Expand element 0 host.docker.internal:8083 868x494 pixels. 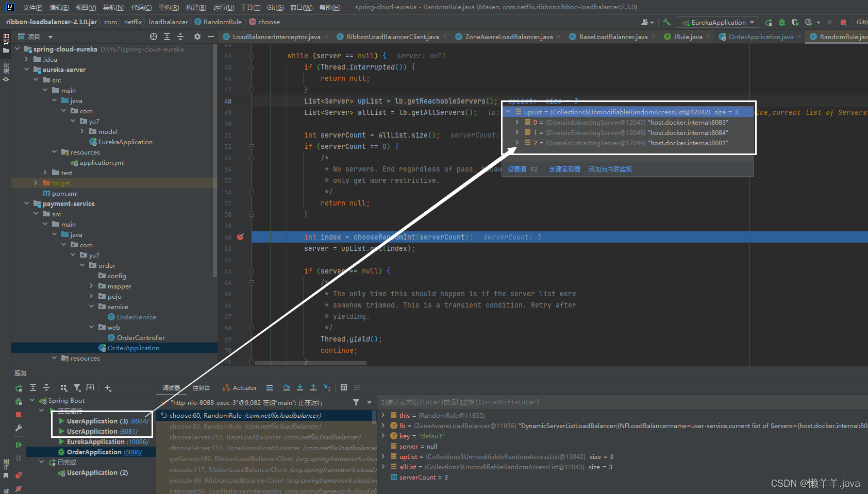pos(517,122)
